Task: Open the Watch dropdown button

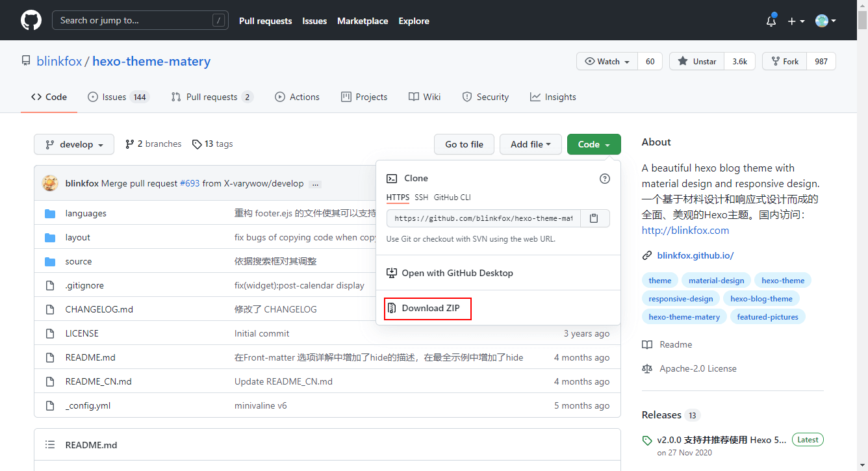Action: (607, 61)
